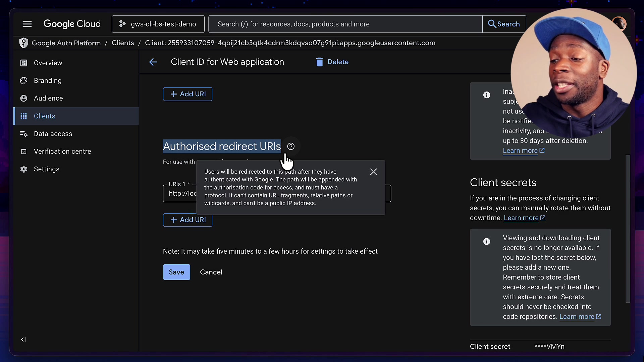Open the Audience section icon
The width and height of the screenshot is (644, 362).
[x=23, y=98]
